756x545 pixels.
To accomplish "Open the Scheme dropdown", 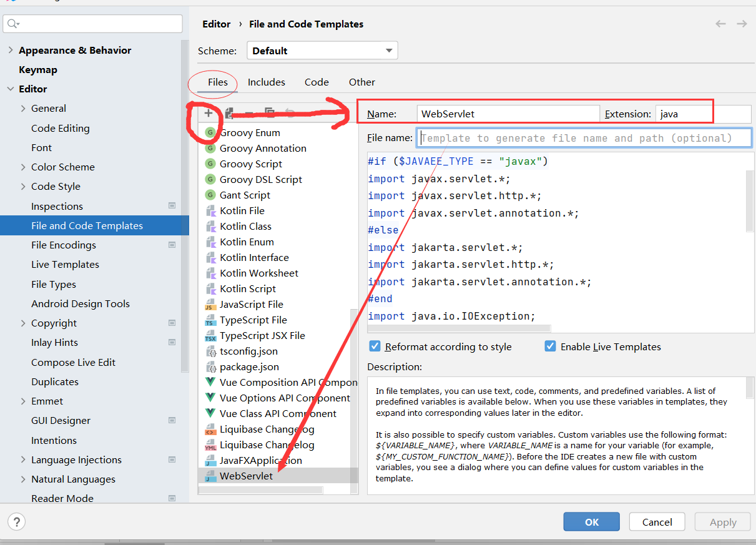I will pos(322,51).
